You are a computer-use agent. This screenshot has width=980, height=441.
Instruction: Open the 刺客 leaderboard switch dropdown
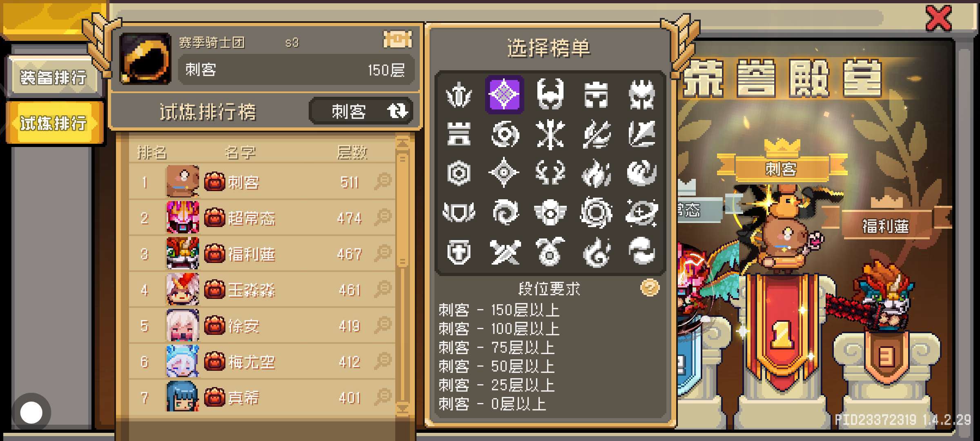[361, 111]
